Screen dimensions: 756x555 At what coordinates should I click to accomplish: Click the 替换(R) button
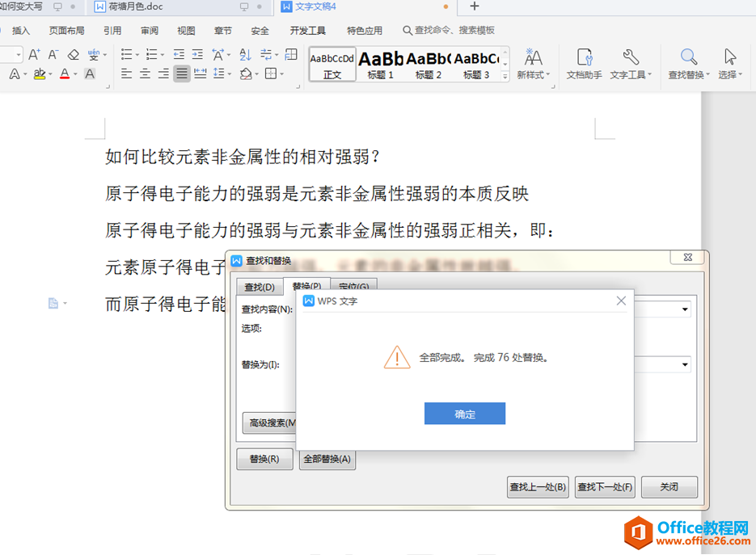264,459
